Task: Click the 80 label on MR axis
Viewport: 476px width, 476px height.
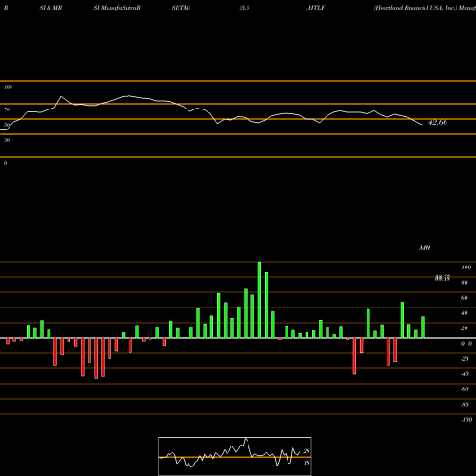Action: click(465, 283)
